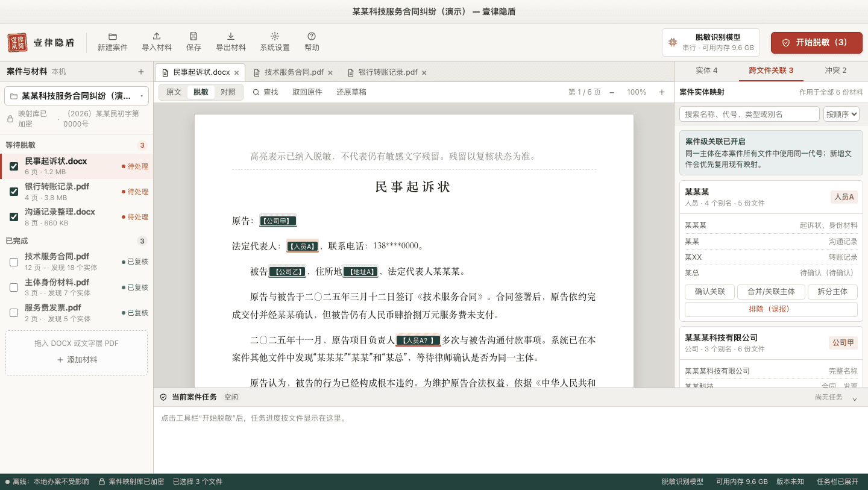
Task: Uncheck the 民事起诉状.docx checkbox
Action: click(x=14, y=166)
